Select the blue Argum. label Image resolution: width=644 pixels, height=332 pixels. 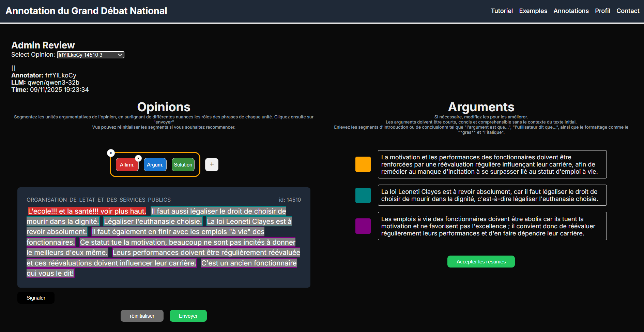coord(155,165)
